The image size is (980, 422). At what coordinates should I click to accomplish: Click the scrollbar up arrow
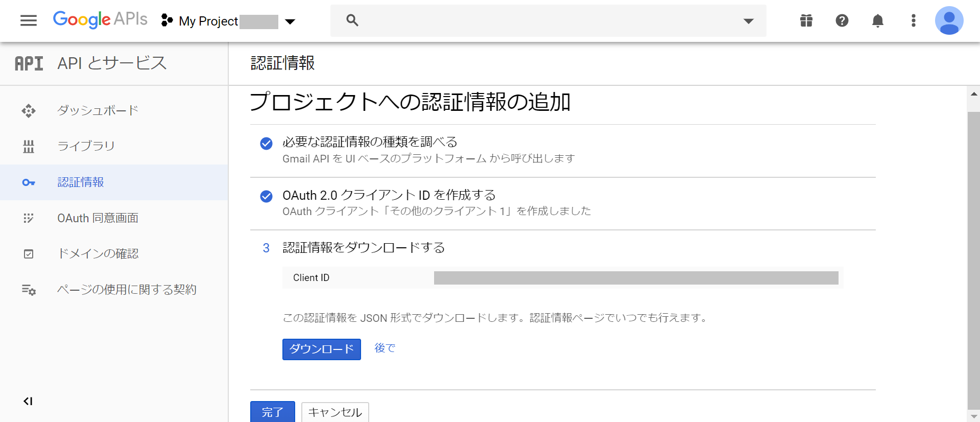(x=974, y=94)
